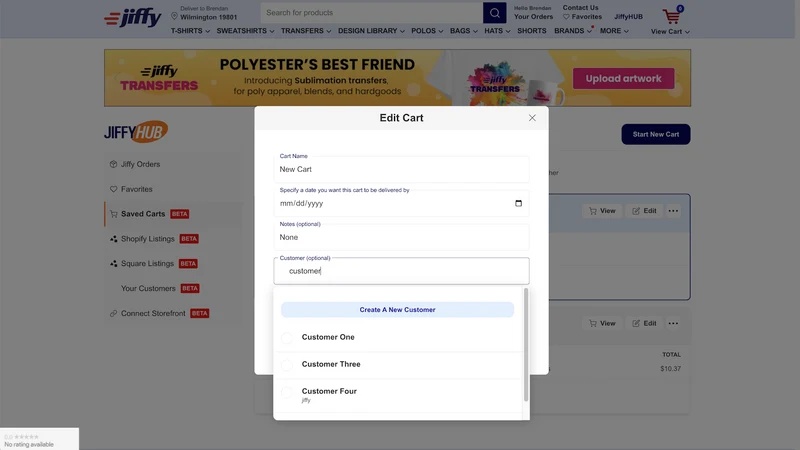800x450 pixels.
Task: Click the Shopify Listings icon
Action: point(113,239)
